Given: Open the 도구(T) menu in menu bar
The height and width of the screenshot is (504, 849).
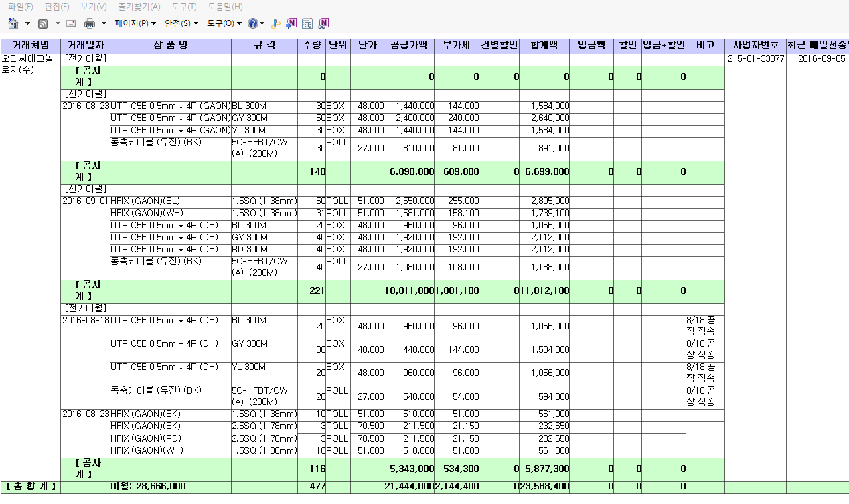Looking at the screenshot, I should tap(184, 7).
